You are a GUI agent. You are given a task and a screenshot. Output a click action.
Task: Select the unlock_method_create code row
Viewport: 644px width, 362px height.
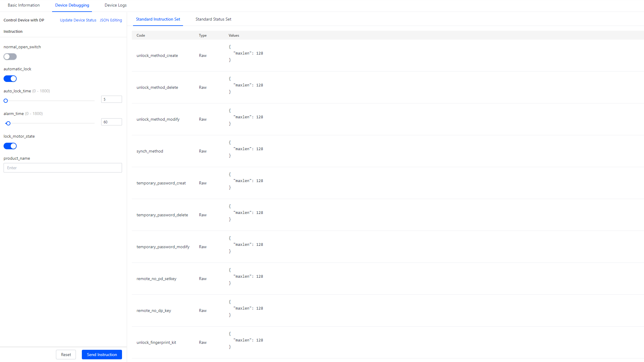157,55
